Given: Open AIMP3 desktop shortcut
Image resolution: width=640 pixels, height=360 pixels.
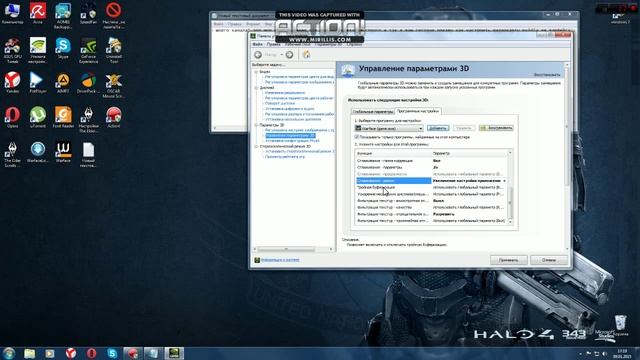Looking at the screenshot, I should [x=63, y=83].
